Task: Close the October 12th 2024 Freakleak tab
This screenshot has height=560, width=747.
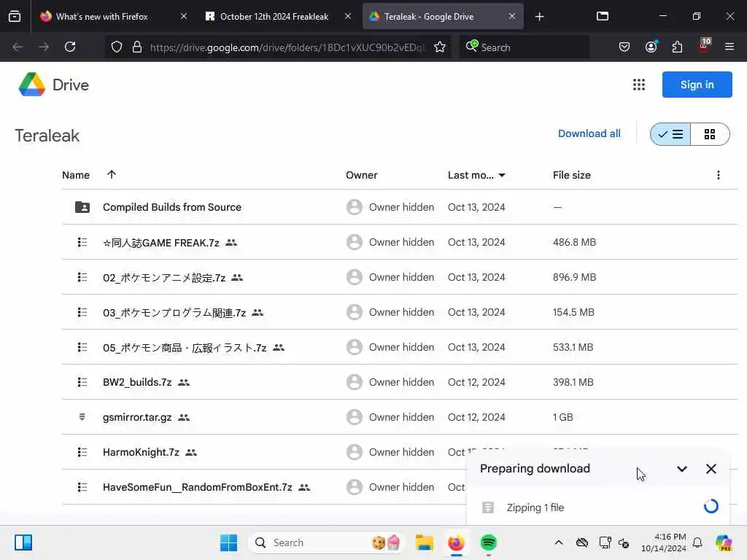Action: point(348,16)
